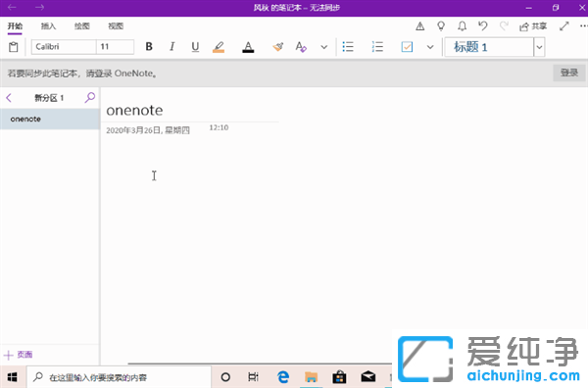Insert a bulleted list
This screenshot has width=588, height=388.
click(348, 47)
